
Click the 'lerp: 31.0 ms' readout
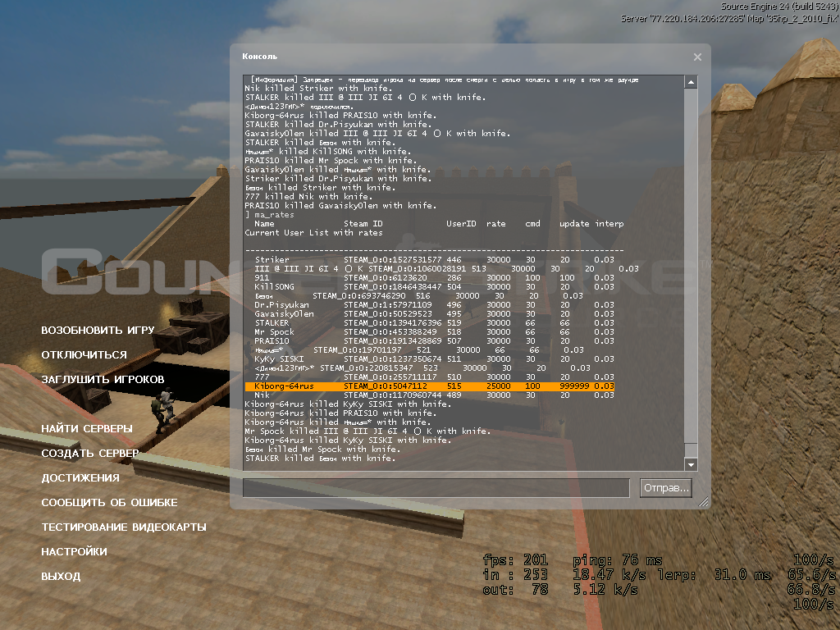[714, 575]
